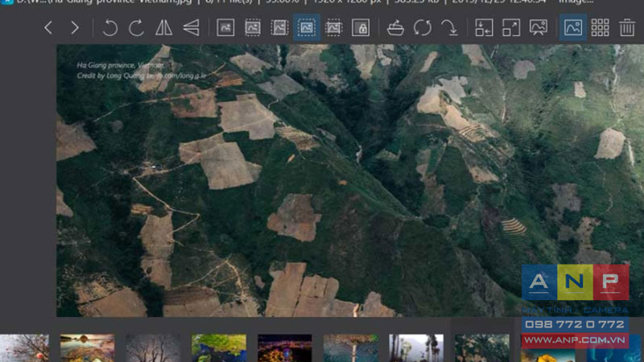Flip the image vertically
The height and width of the screenshot is (362, 644).
pos(192,28)
